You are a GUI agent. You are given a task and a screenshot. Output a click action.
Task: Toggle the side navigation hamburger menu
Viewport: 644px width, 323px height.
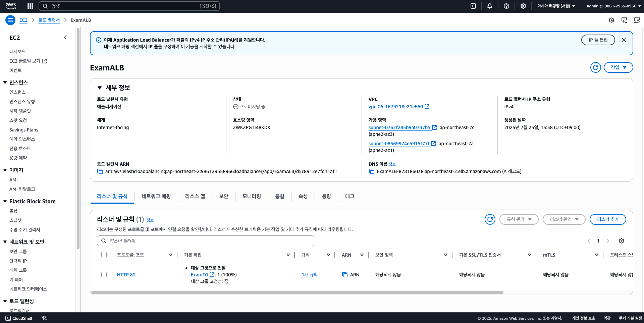pos(10,20)
